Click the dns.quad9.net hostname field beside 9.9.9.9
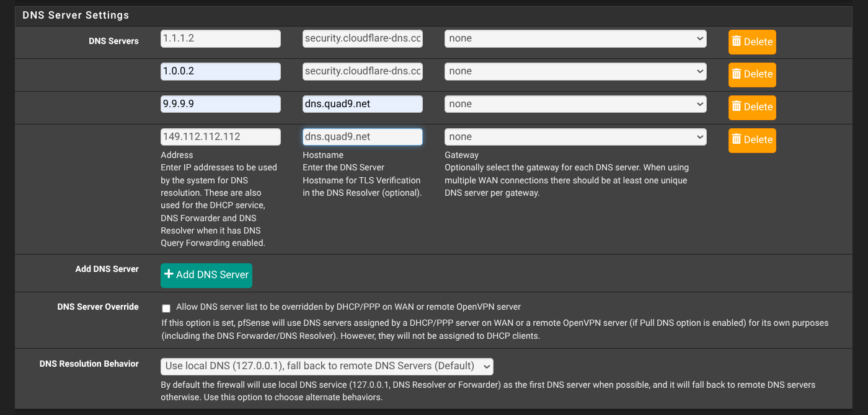 coord(363,104)
